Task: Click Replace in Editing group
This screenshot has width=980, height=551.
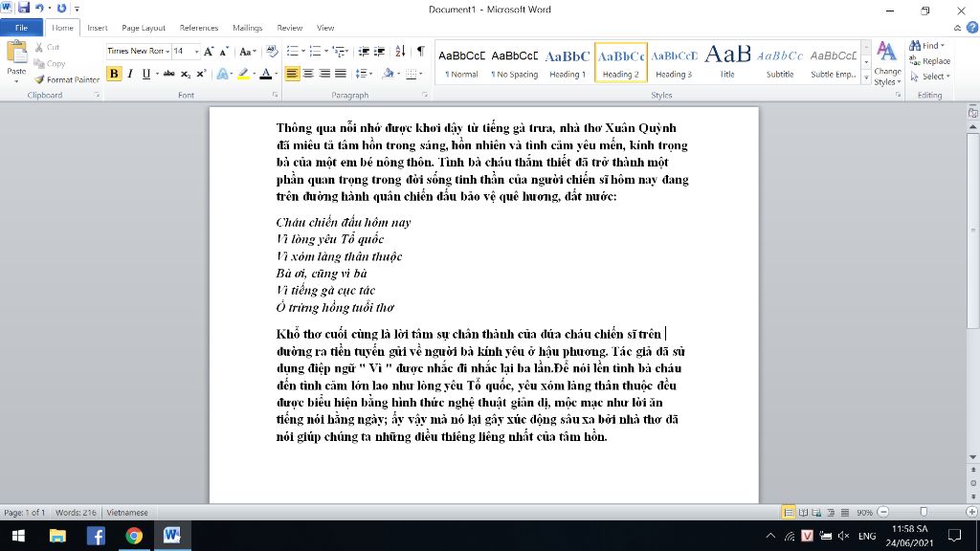Action: pyautogui.click(x=929, y=61)
